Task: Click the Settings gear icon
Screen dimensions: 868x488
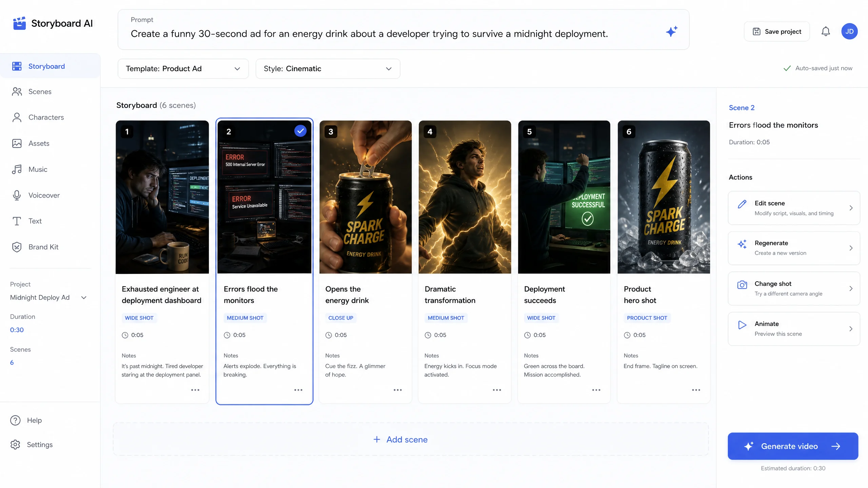Action: point(15,445)
